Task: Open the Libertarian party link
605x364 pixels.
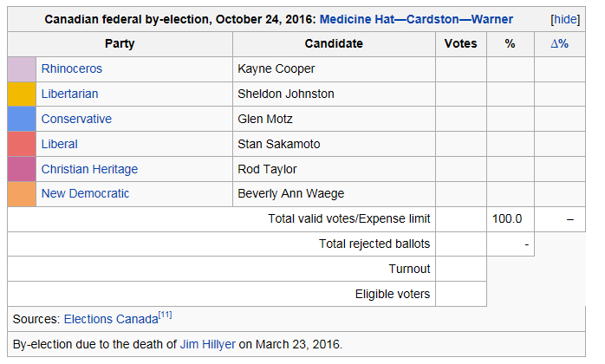Action: point(69,94)
